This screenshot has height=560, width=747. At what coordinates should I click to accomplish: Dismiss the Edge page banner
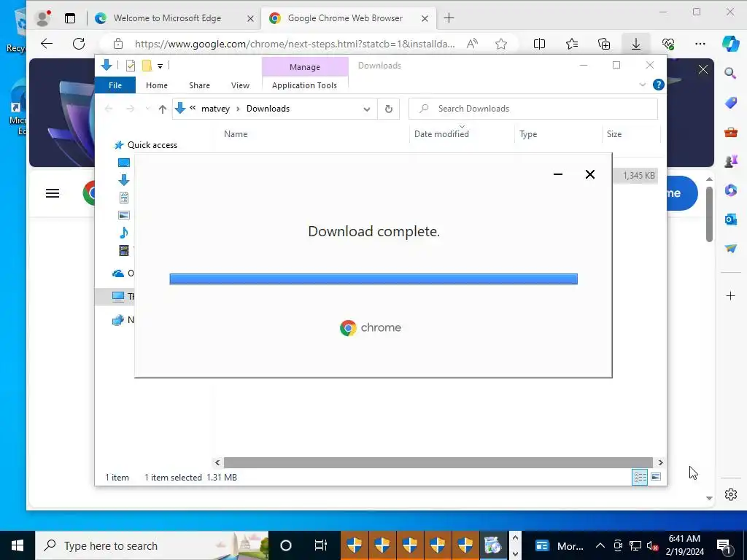(x=703, y=69)
